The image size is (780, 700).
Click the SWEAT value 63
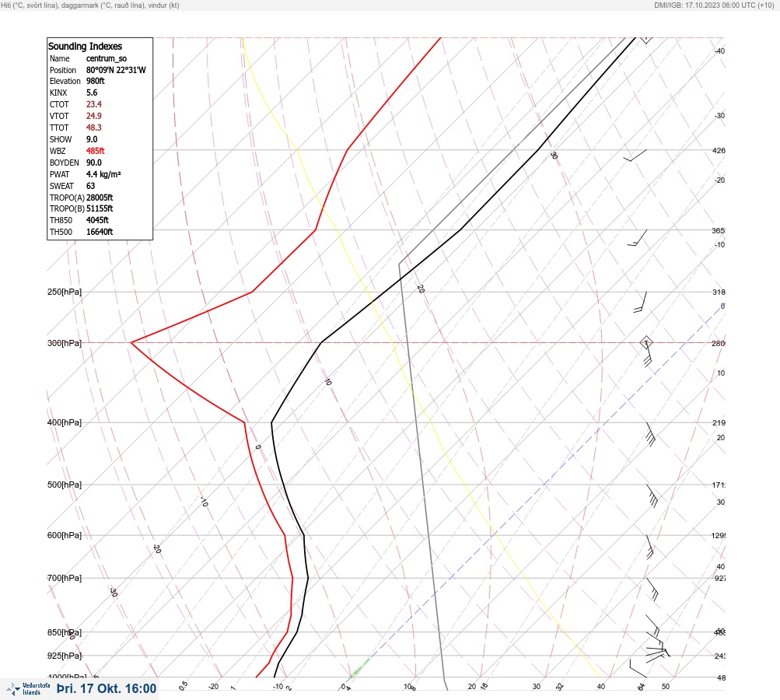coord(90,186)
